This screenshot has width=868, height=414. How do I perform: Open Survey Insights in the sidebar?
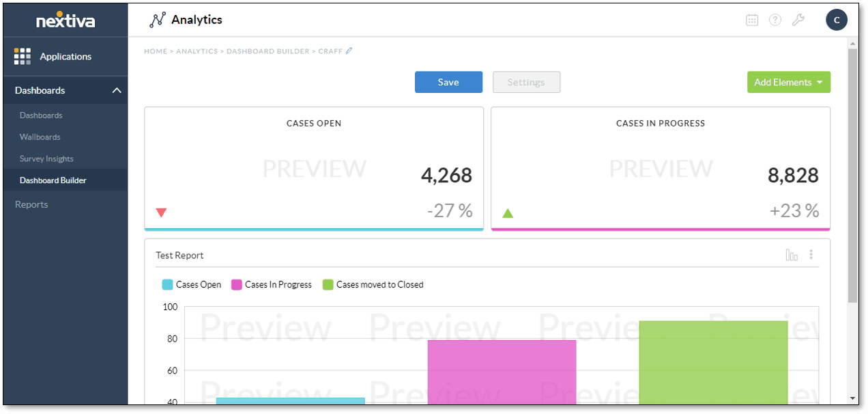46,158
